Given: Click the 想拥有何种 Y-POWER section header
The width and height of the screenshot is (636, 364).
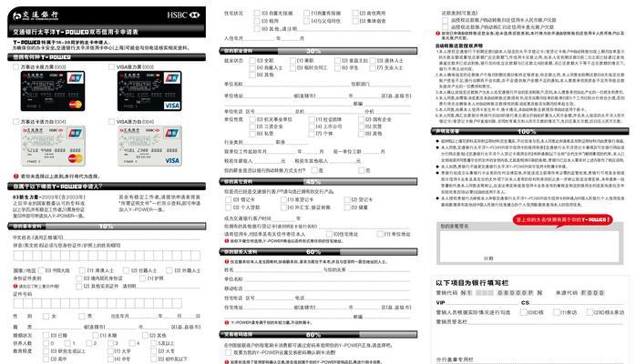Looking at the screenshot, I should [107, 57].
